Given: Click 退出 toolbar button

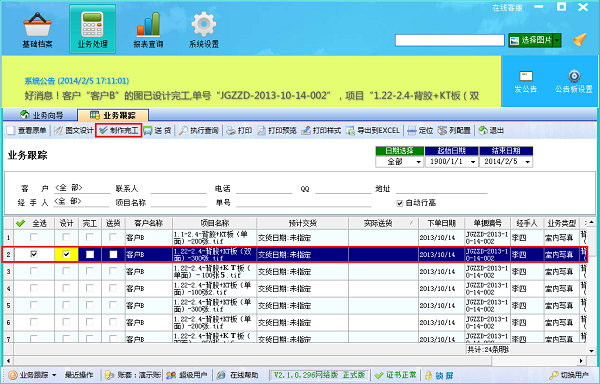Looking at the screenshot, I should (x=491, y=130).
